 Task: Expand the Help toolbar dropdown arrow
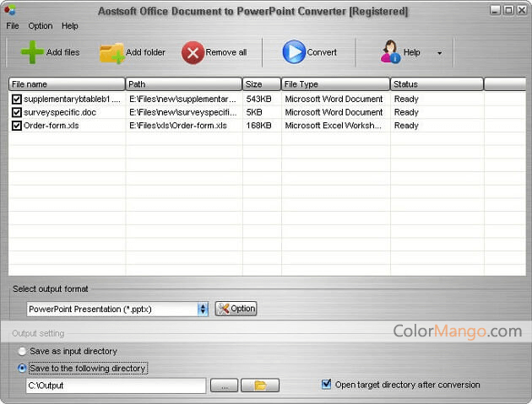439,53
